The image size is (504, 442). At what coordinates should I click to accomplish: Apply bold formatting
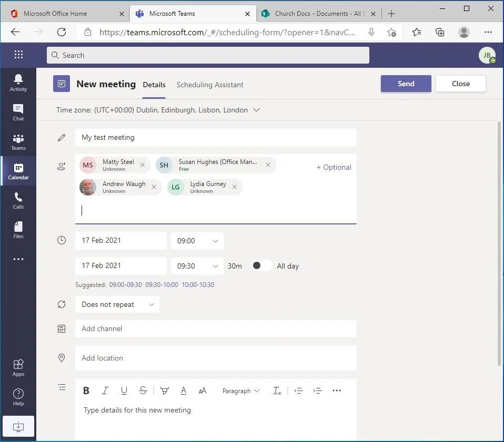[86, 390]
